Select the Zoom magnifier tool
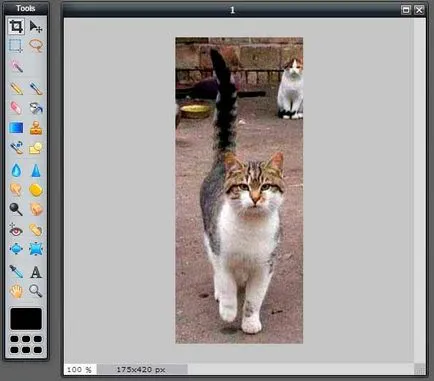434x381 pixels. 36,291
